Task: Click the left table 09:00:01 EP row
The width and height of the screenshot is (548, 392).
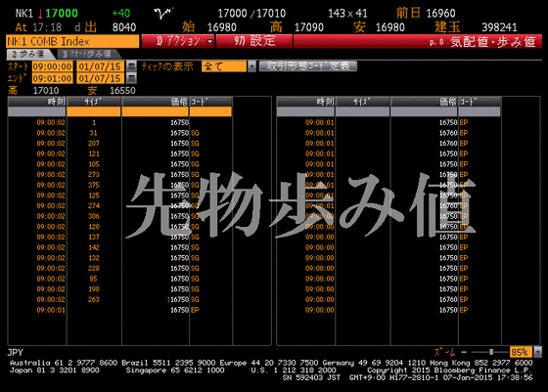Action: coord(119,310)
